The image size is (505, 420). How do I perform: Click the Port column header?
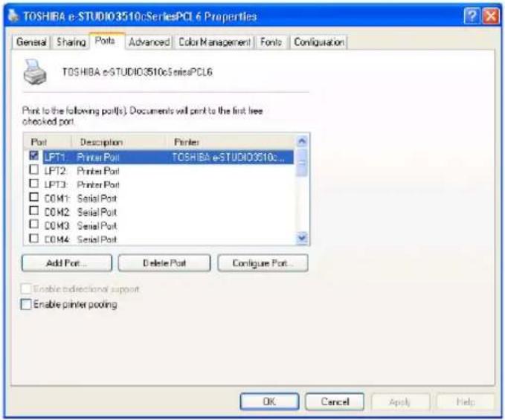[x=48, y=142]
